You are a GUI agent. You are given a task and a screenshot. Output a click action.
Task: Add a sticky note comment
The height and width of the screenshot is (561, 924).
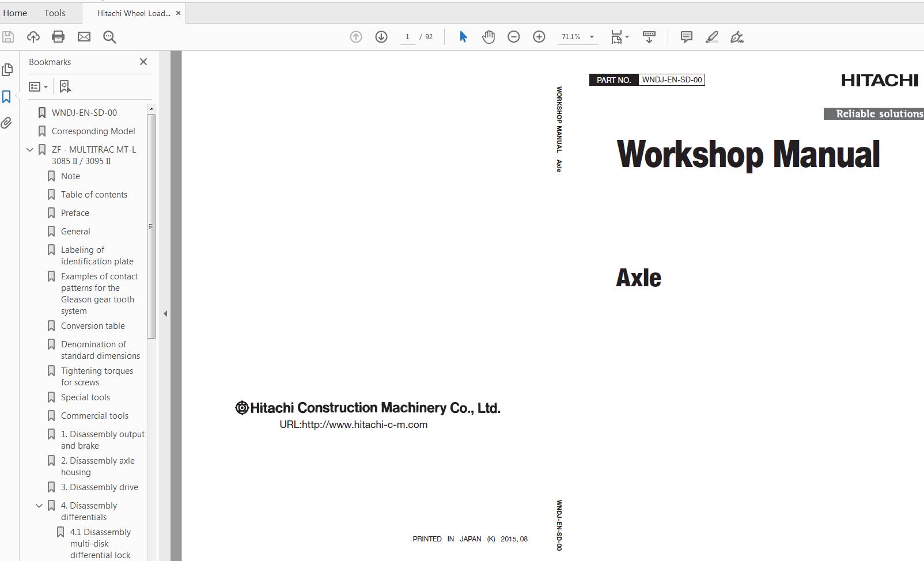click(x=687, y=37)
